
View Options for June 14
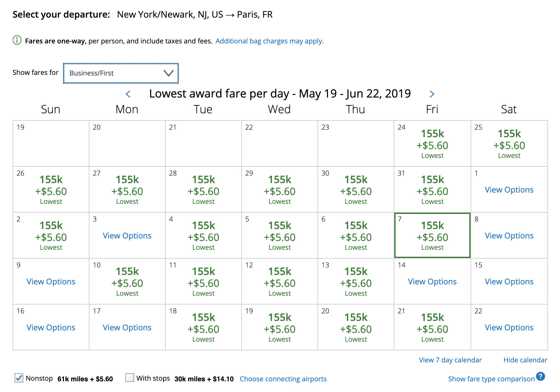[x=432, y=282]
